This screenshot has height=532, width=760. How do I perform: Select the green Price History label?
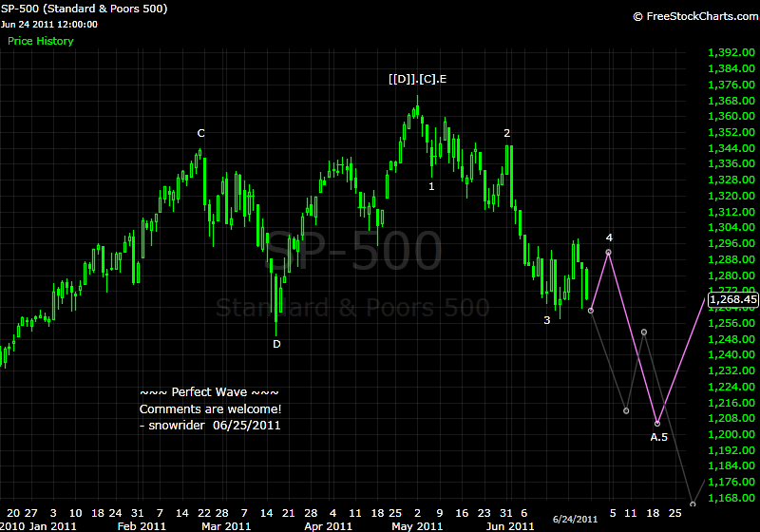click(x=41, y=41)
